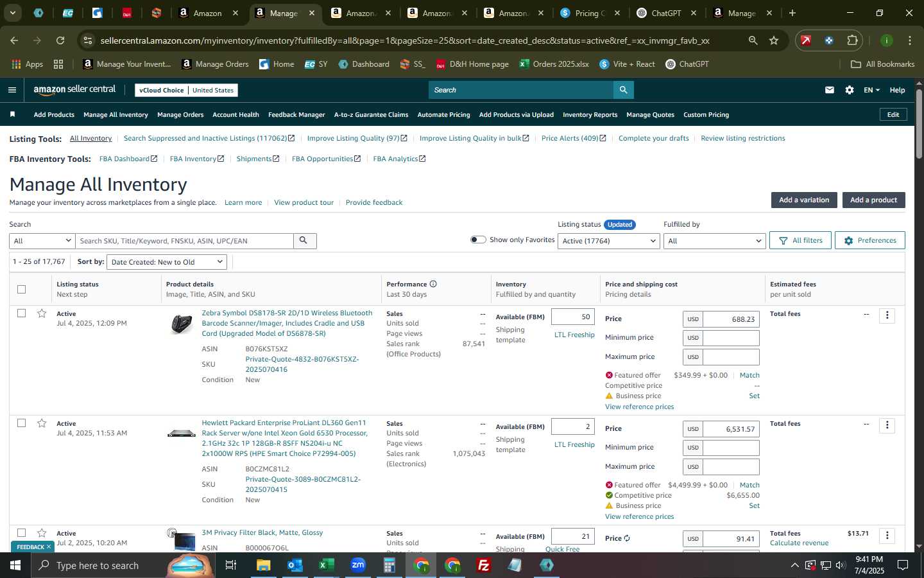This screenshot has width=924, height=578.
Task: Check the select-all checkbox in table header
Action: 21,289
